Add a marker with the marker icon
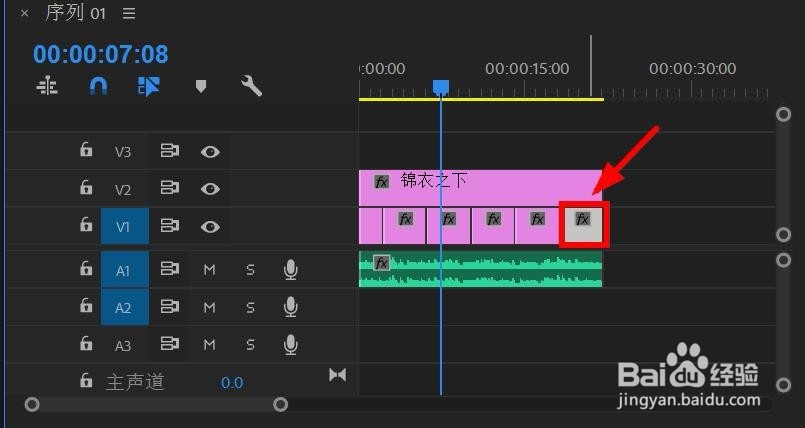Image resolution: width=805 pixels, height=428 pixels. click(201, 86)
